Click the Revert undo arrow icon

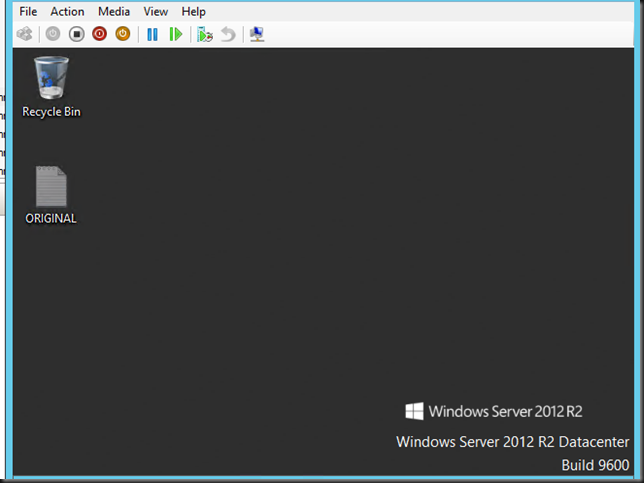click(x=228, y=34)
